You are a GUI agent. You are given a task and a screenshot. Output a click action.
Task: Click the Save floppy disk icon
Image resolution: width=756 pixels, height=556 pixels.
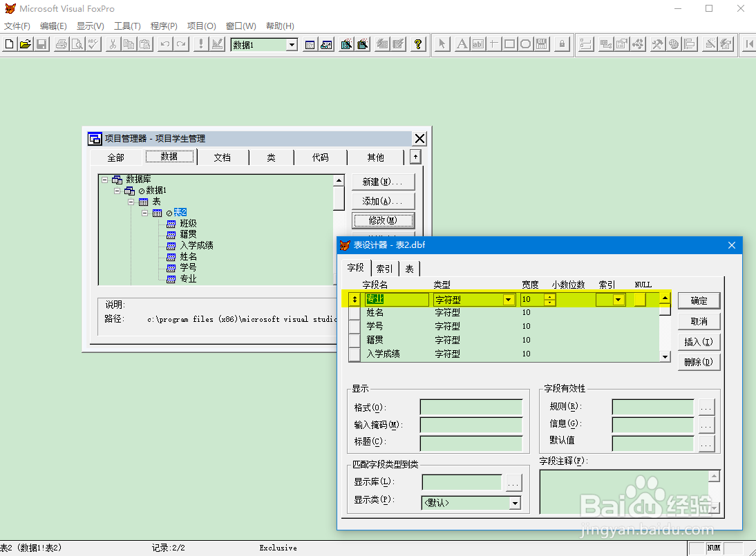click(41, 44)
